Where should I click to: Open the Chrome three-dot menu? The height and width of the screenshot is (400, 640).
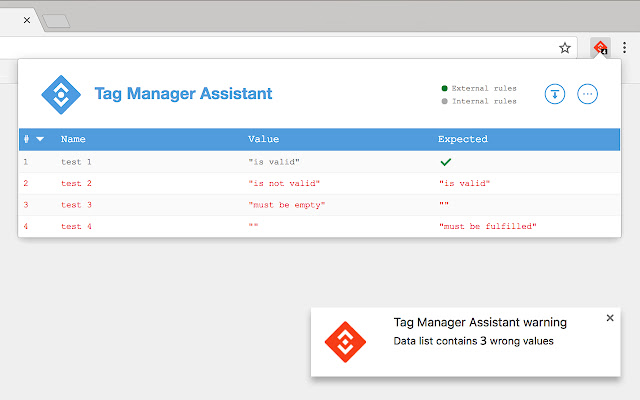[x=624, y=48]
